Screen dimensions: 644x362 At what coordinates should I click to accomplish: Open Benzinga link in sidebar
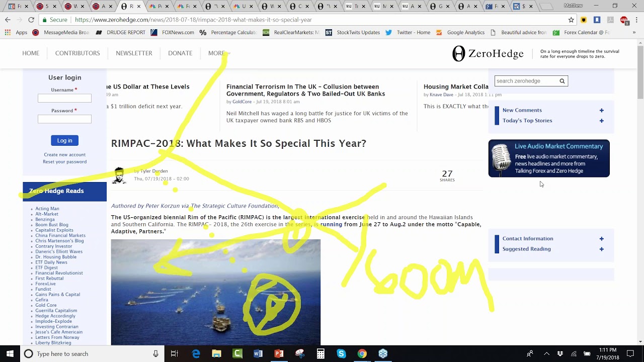[45, 220]
